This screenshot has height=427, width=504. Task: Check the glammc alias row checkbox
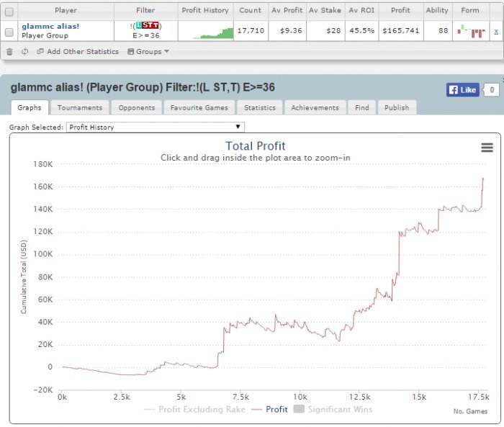9,32
